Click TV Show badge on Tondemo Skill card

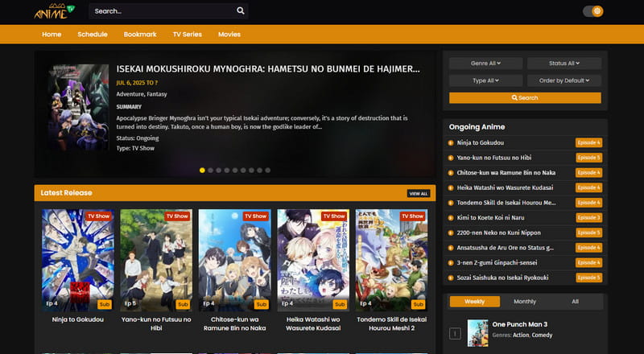click(x=412, y=216)
